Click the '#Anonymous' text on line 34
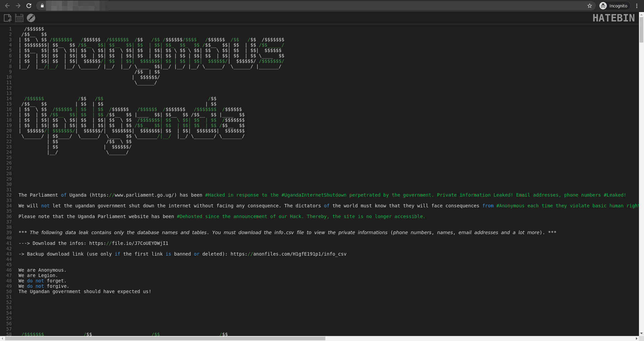 pos(510,206)
